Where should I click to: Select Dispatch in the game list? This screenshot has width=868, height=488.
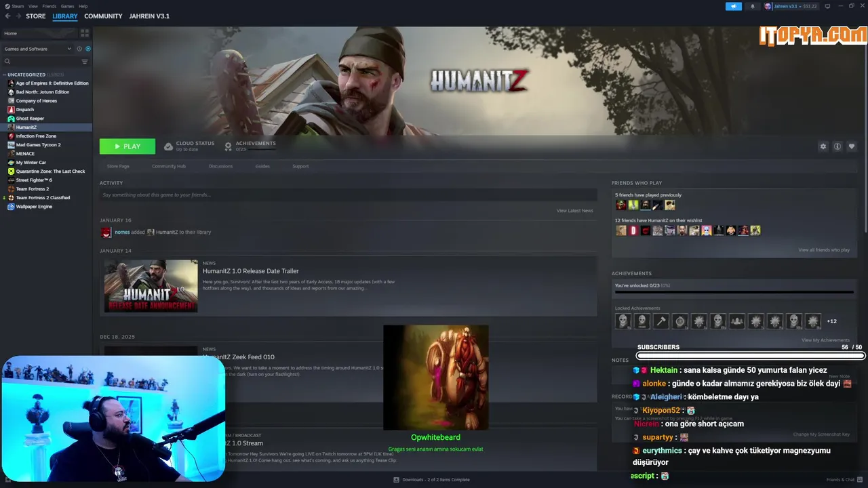coord(25,110)
